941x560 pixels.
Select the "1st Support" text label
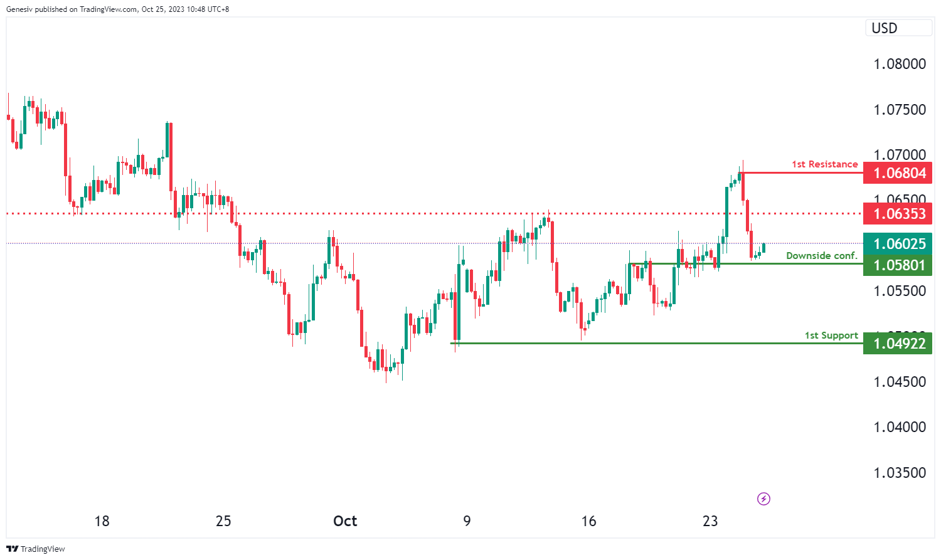pyautogui.click(x=831, y=335)
